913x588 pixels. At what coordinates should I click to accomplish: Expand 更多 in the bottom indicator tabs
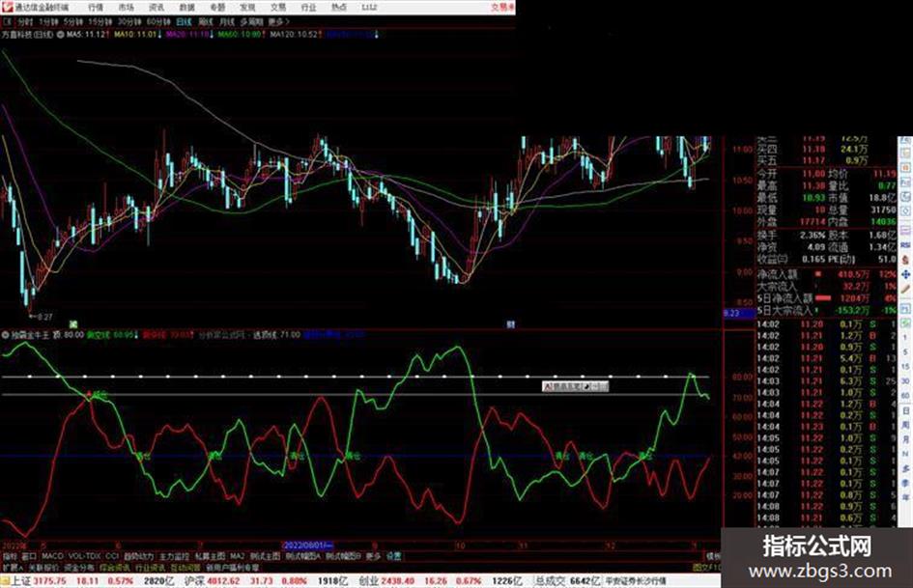click(x=373, y=556)
